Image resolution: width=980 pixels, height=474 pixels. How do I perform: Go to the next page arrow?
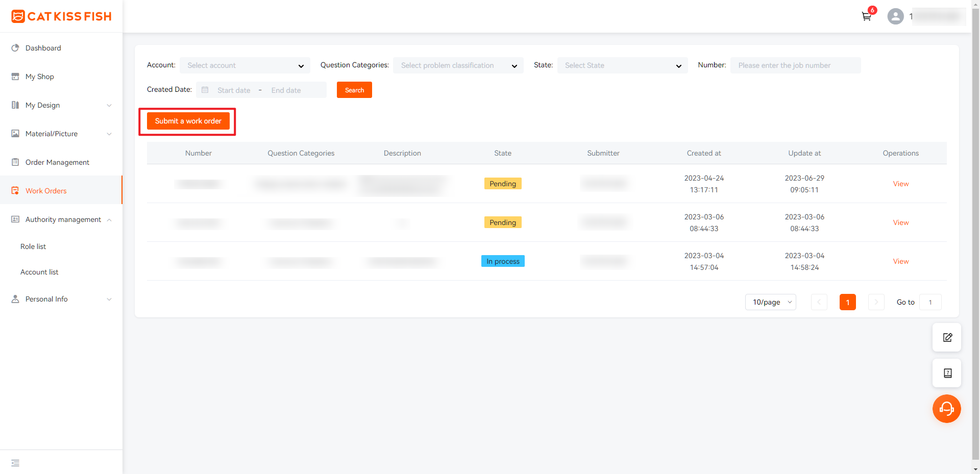(x=876, y=302)
